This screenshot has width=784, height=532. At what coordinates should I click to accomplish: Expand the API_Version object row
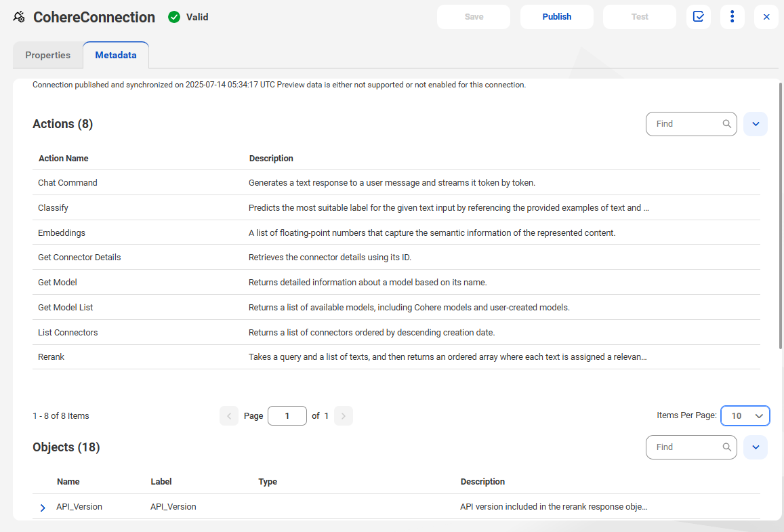coord(43,508)
